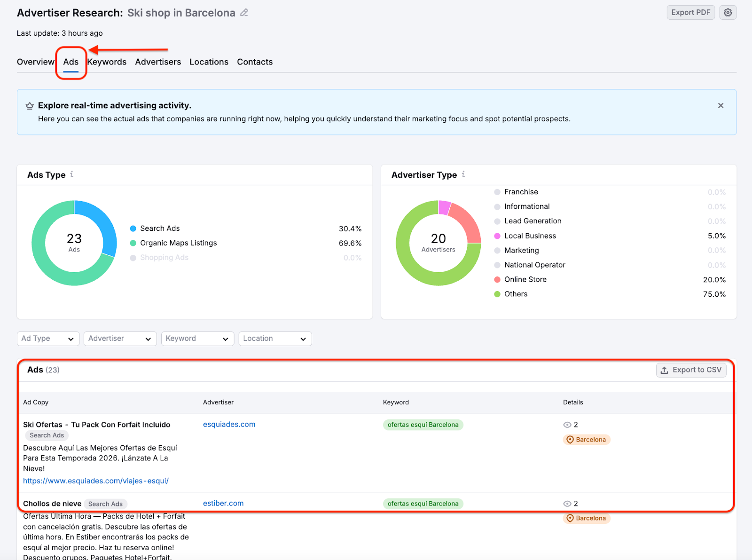Open the settings gear icon
This screenshot has height=560, width=752.
click(728, 12)
